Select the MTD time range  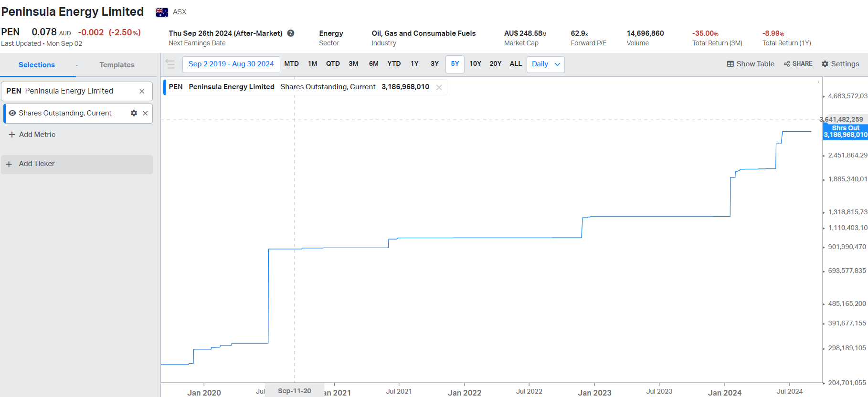coord(292,64)
